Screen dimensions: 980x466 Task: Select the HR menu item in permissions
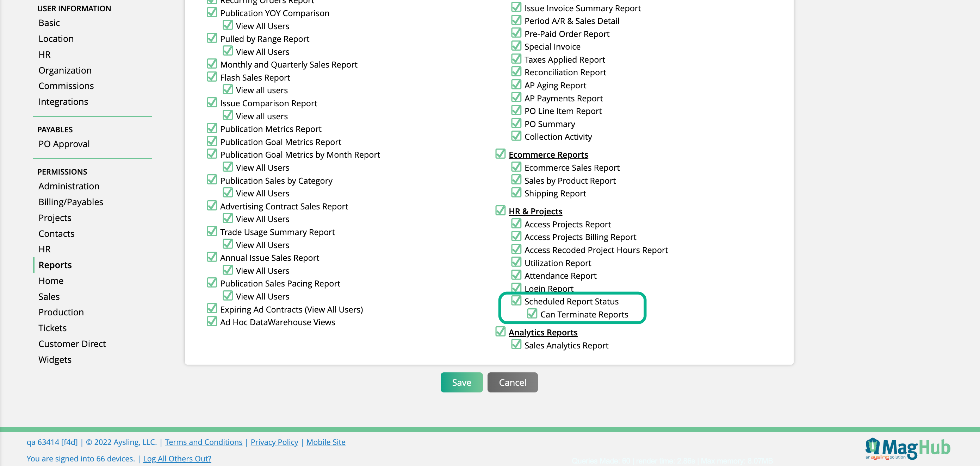[x=44, y=248]
